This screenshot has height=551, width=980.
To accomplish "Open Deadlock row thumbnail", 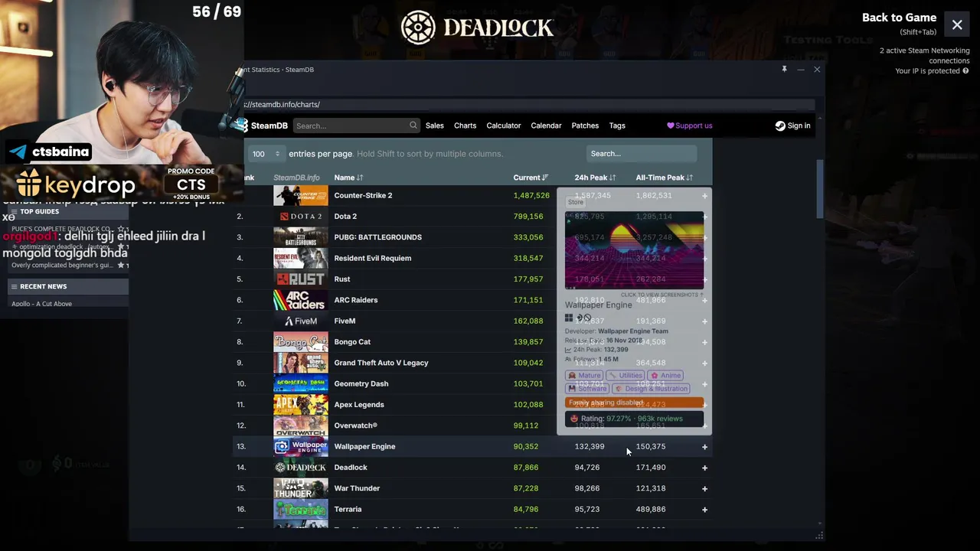I will [x=301, y=468].
